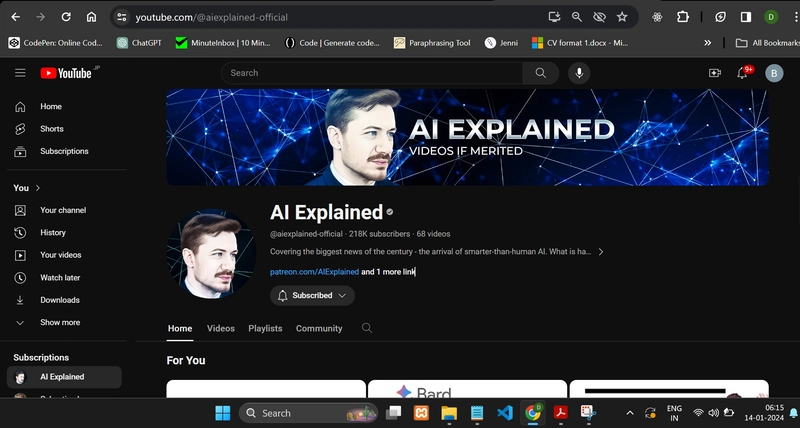Open the taskbar clock and date

pyautogui.click(x=764, y=413)
